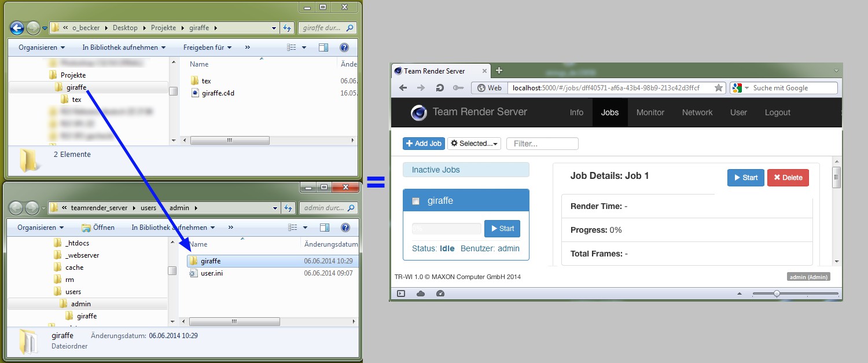Open the 'Freigeben für' dropdown
The height and width of the screenshot is (363, 868).
point(208,47)
